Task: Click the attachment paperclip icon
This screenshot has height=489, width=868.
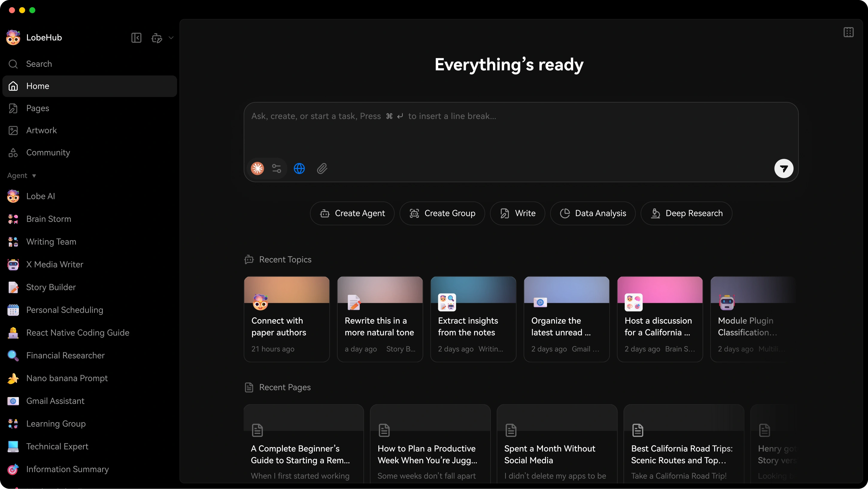Action: pos(322,168)
